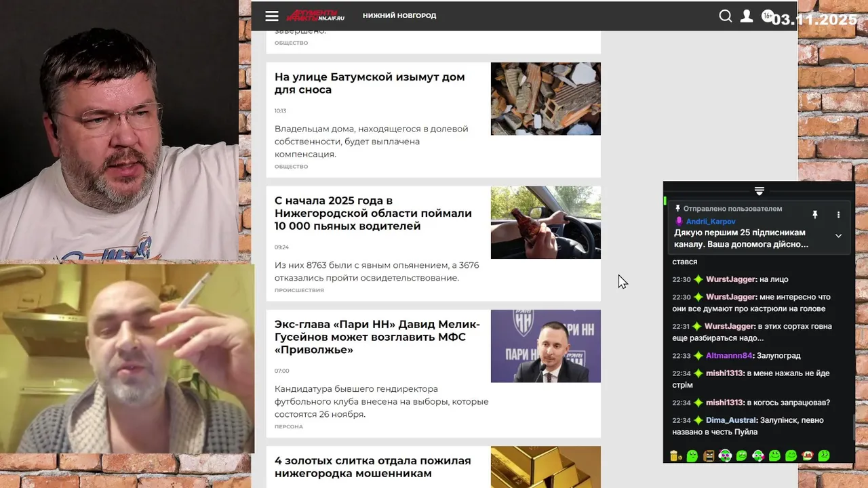
Task: Click the purple microphone badge of Andrii_Karpov
Action: pos(679,222)
